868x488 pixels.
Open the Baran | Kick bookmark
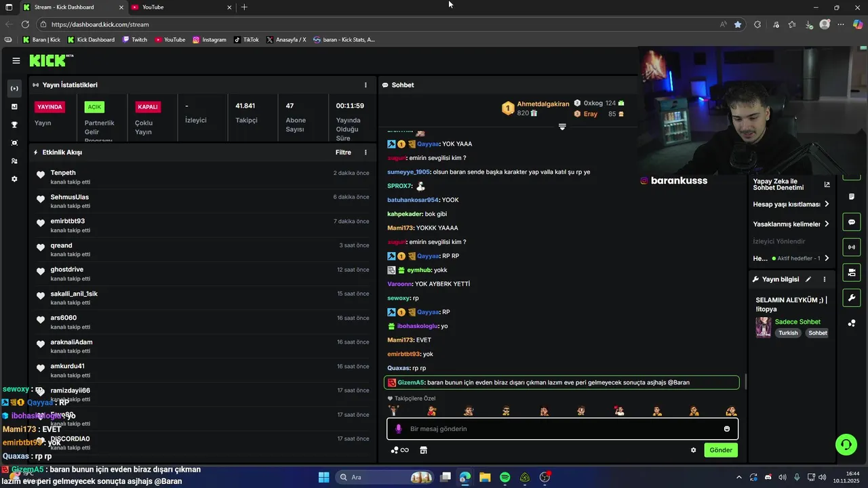tap(41, 40)
